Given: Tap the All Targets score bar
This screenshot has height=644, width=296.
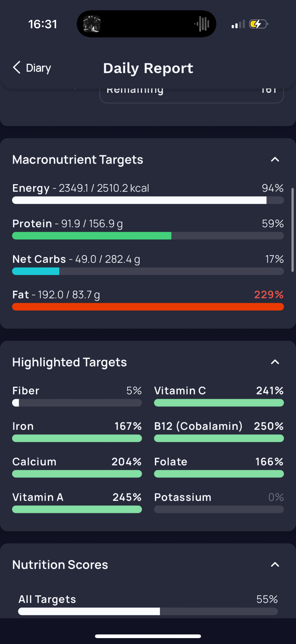Looking at the screenshot, I should tap(148, 611).
